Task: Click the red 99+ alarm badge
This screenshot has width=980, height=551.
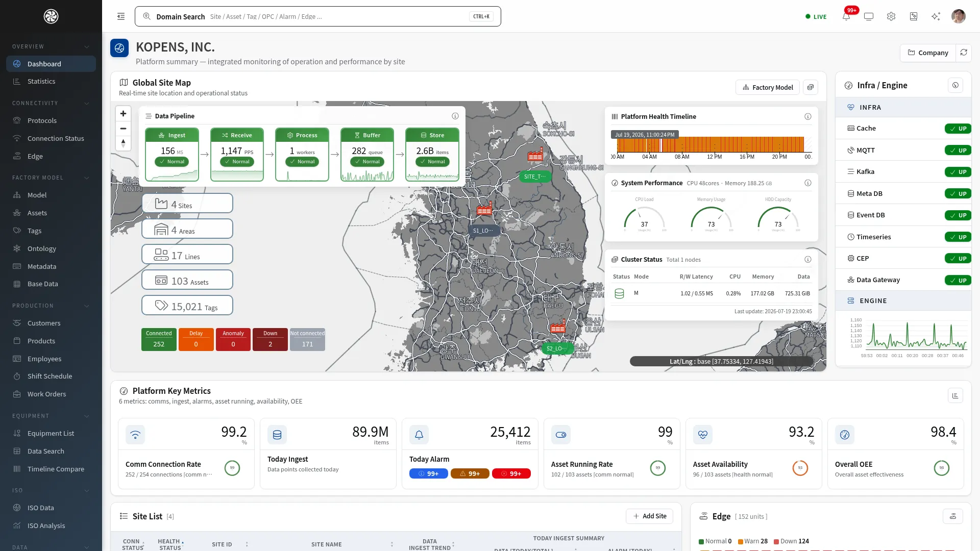Action: (x=511, y=473)
